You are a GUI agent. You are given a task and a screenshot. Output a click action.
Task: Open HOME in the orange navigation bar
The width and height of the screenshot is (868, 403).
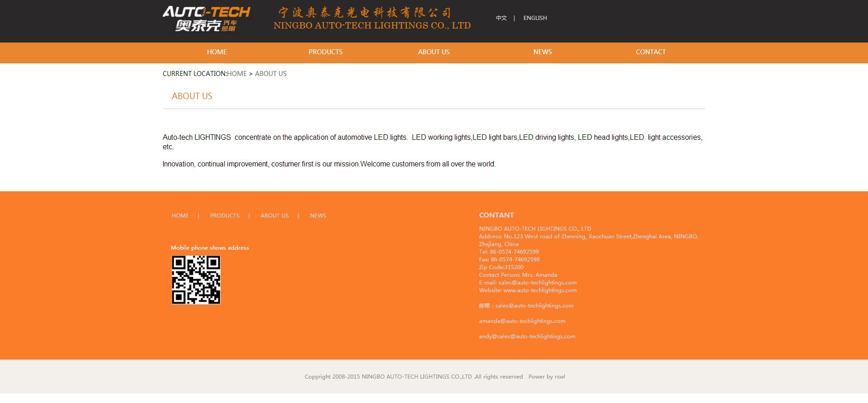click(217, 52)
